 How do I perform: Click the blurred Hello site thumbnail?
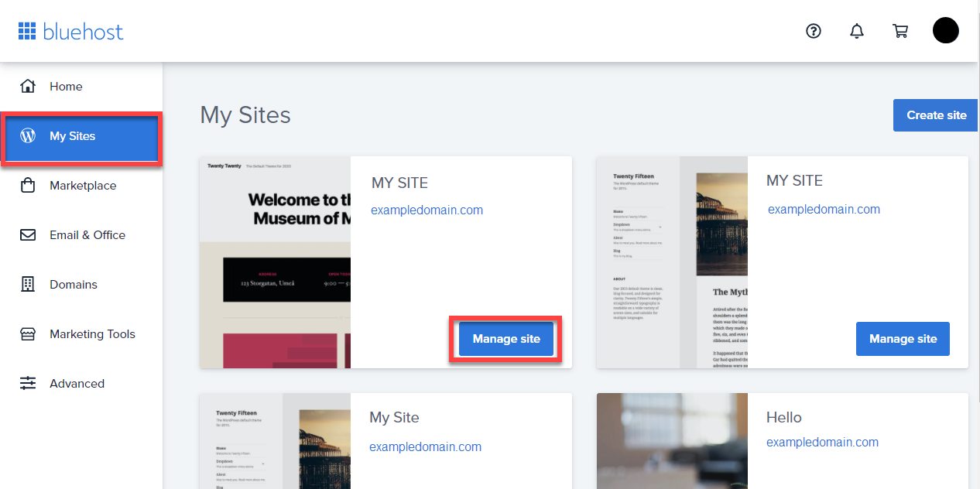click(671, 441)
